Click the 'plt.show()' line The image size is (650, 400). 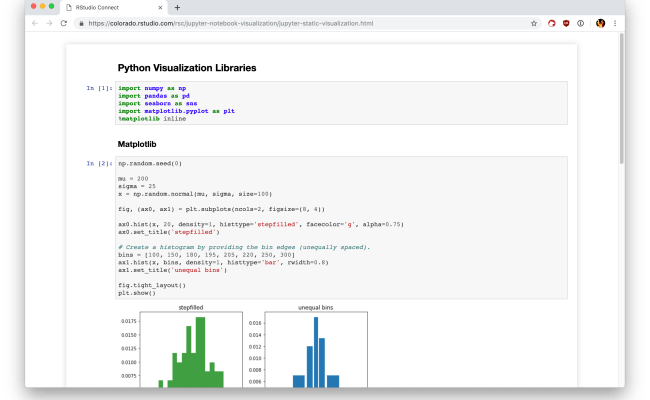tap(137, 293)
